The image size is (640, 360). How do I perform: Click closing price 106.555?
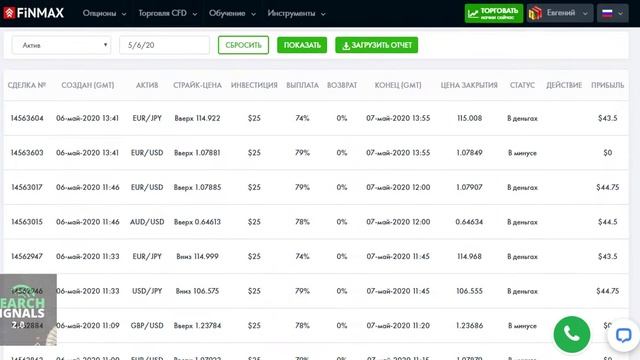pyautogui.click(x=469, y=291)
